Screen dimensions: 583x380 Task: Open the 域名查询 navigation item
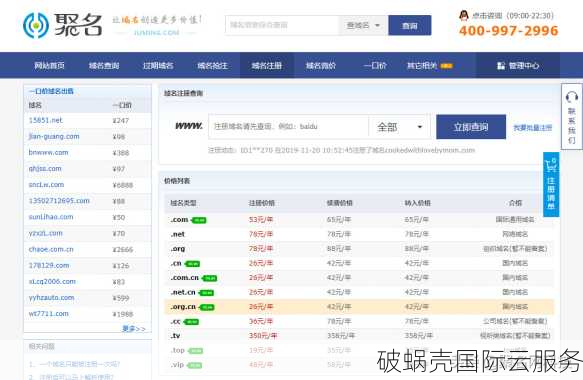(104, 65)
